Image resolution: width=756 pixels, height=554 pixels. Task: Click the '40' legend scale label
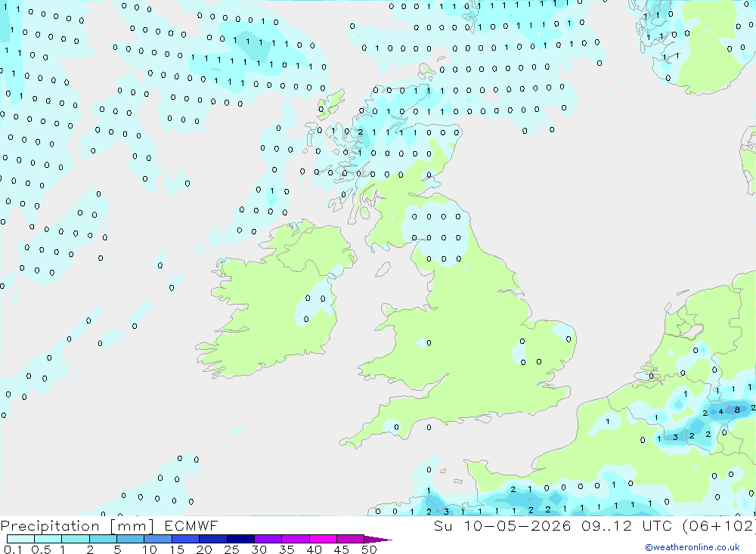tap(314, 549)
